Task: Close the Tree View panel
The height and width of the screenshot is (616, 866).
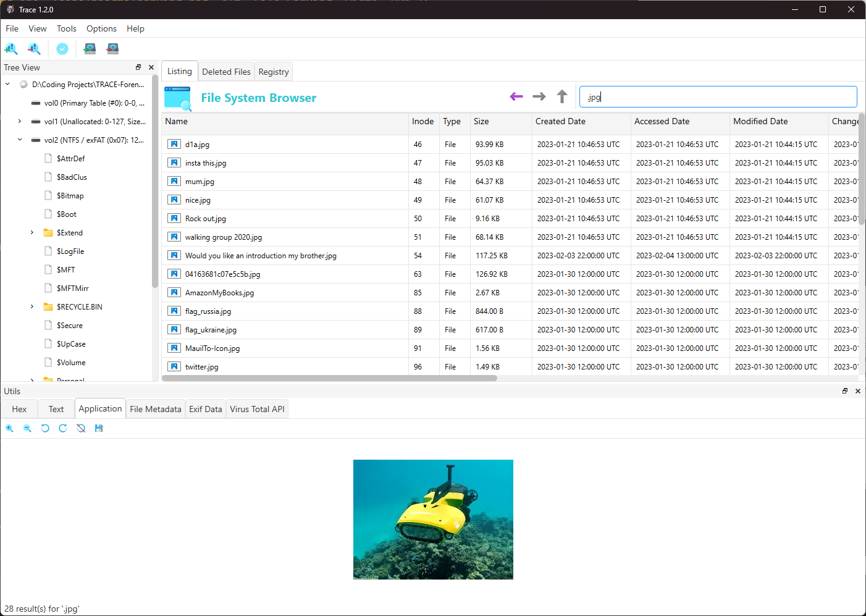Action: (x=151, y=67)
